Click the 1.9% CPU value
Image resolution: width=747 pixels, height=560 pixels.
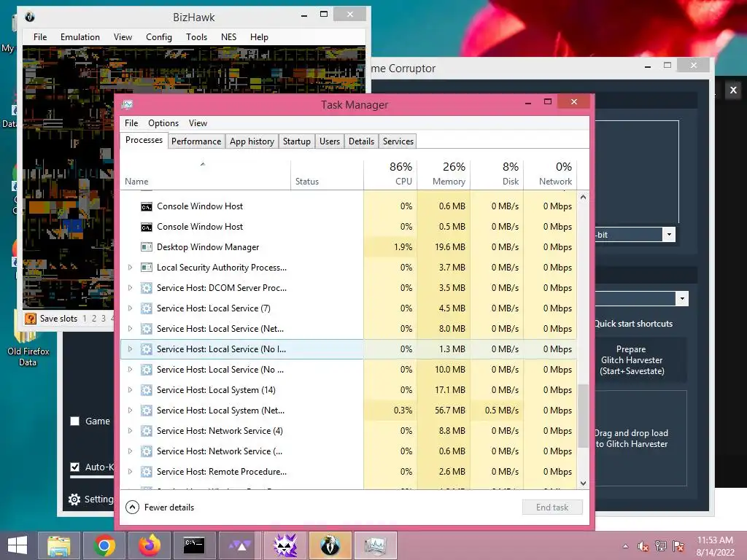403,247
